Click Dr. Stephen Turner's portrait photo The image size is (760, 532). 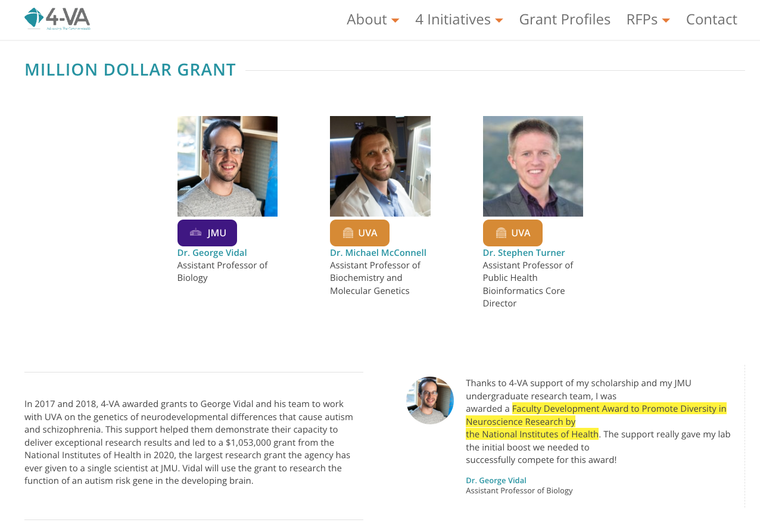(533, 166)
